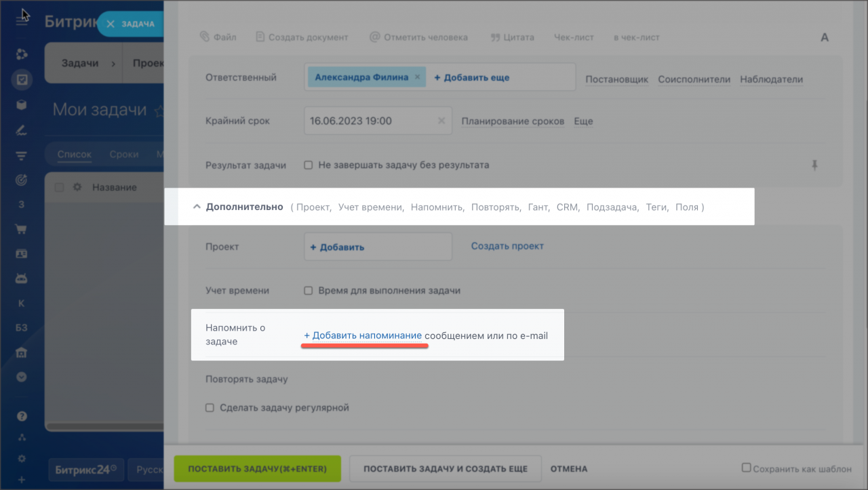
Task: Switch to Список view in background page
Action: (75, 155)
